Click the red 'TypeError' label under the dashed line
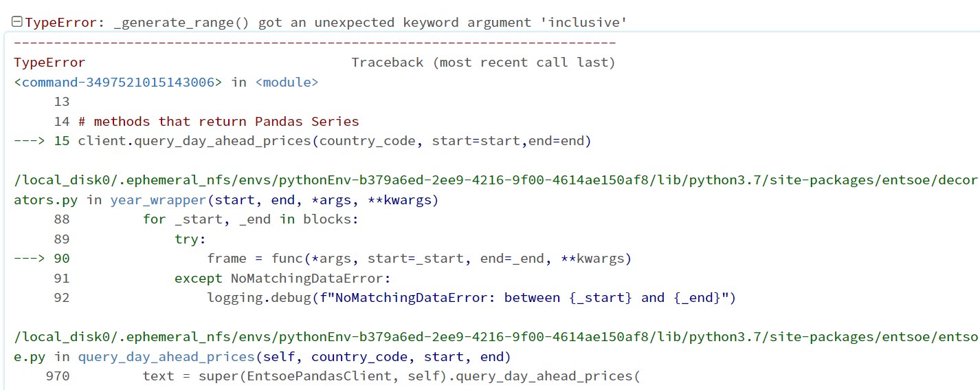Viewport: 980px width, 390px height. pyautogui.click(x=49, y=63)
